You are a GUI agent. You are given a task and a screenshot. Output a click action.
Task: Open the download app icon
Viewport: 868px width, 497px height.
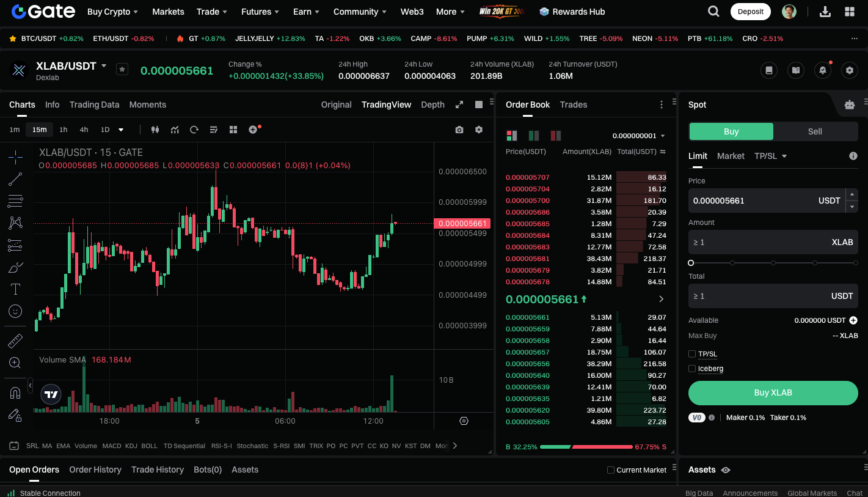825,12
